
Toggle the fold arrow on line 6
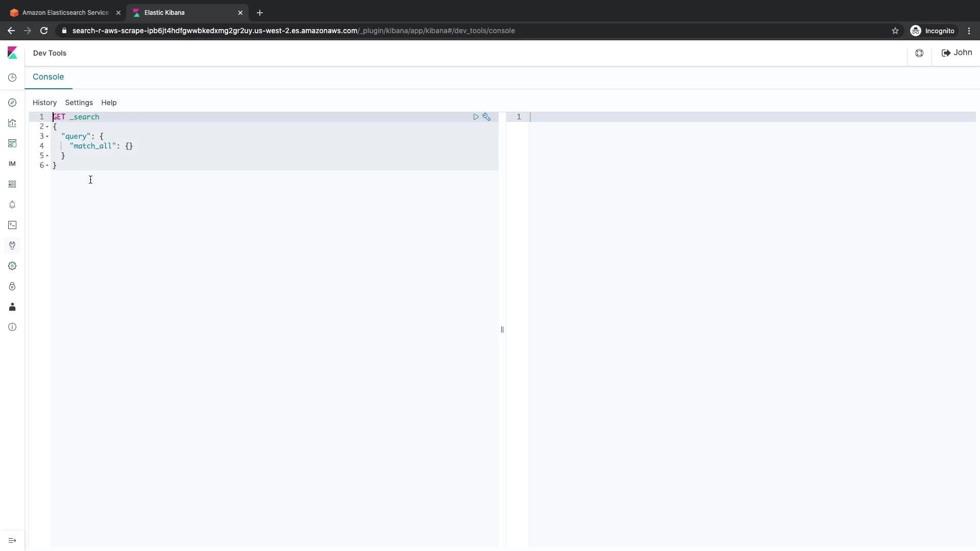coord(47,165)
